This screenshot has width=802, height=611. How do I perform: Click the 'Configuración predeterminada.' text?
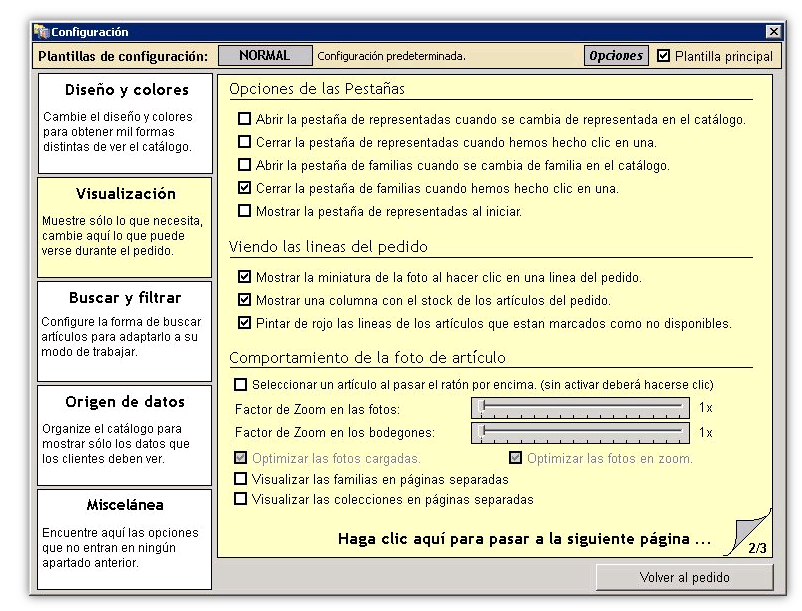coord(391,56)
